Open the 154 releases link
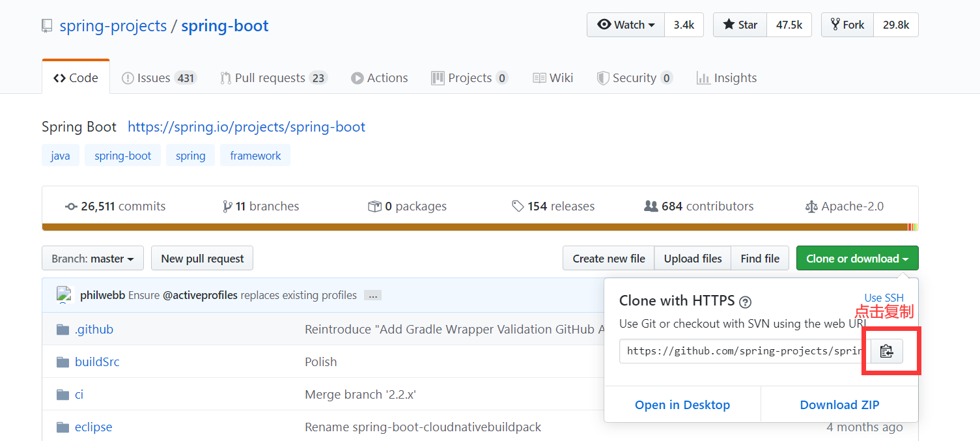This screenshot has width=980, height=441. 553,206
